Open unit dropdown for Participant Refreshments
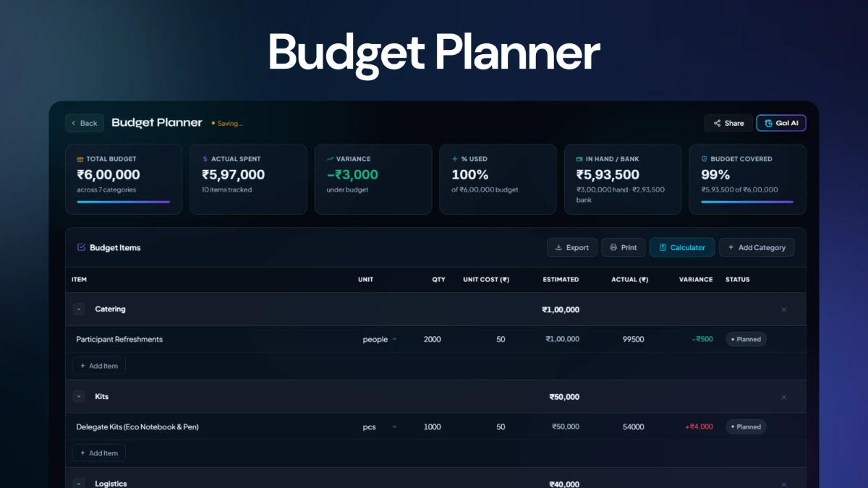This screenshot has height=488, width=868. click(380, 339)
